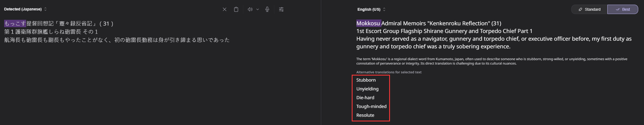The width and height of the screenshot is (644, 125).
Task: Select the "Tough-minded" alternative
Action: 371,106
